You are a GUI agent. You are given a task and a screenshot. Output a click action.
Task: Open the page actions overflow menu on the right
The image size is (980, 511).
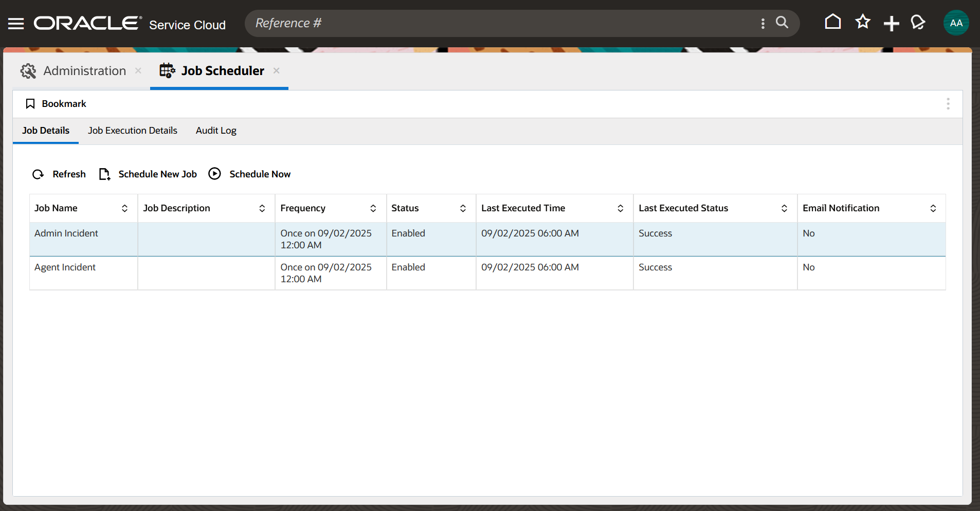(949, 103)
